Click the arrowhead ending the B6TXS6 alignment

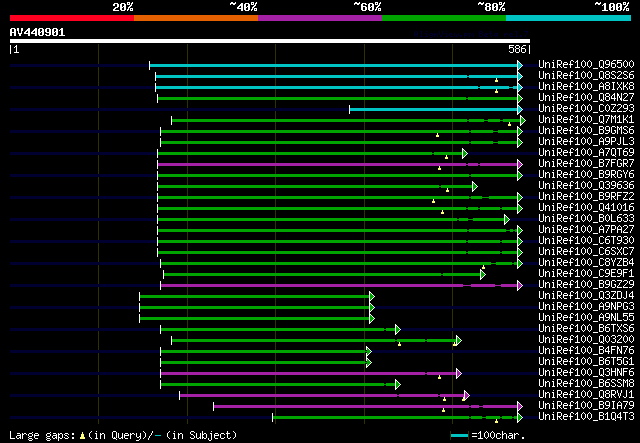point(398,329)
